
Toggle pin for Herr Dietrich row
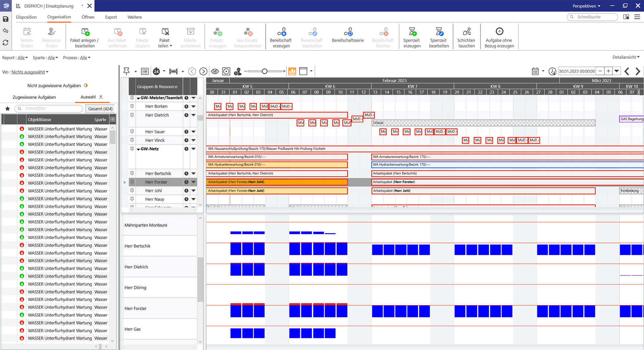132,115
